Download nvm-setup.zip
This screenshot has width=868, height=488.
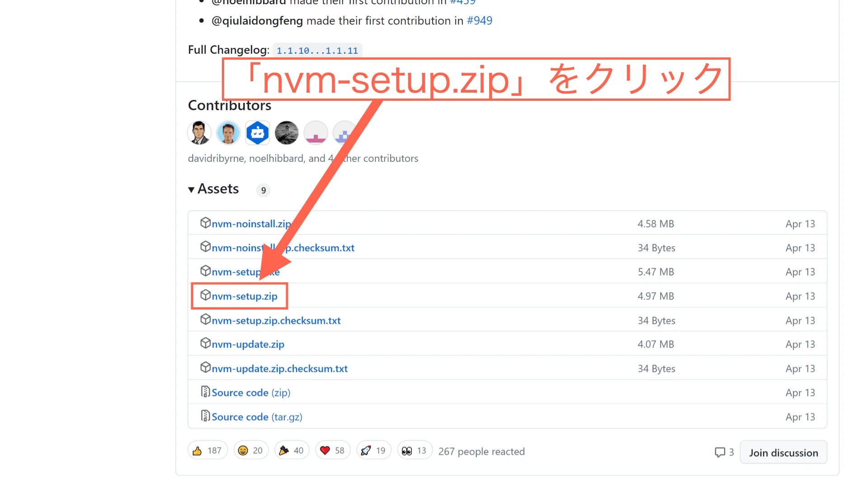[245, 296]
